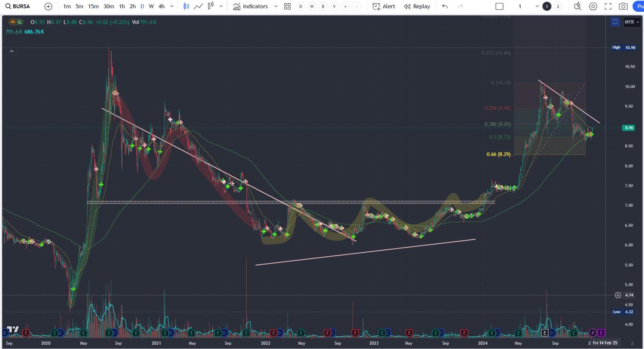
Task: Open symbol search for BURSA
Action: [18, 6]
